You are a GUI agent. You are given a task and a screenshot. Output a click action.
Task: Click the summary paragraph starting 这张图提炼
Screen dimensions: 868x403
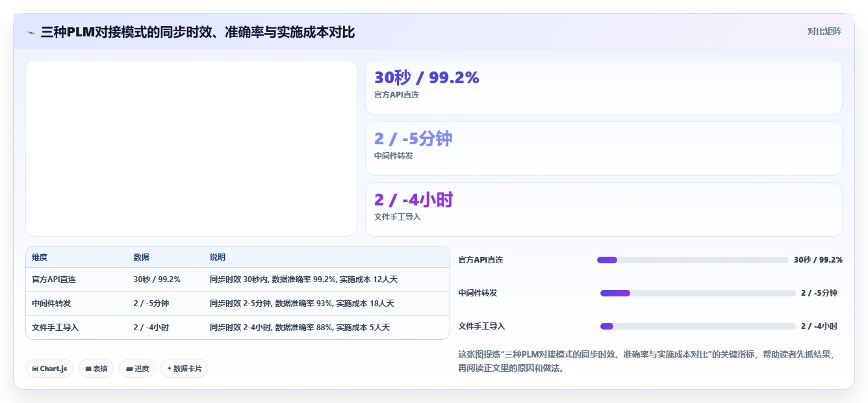650,361
